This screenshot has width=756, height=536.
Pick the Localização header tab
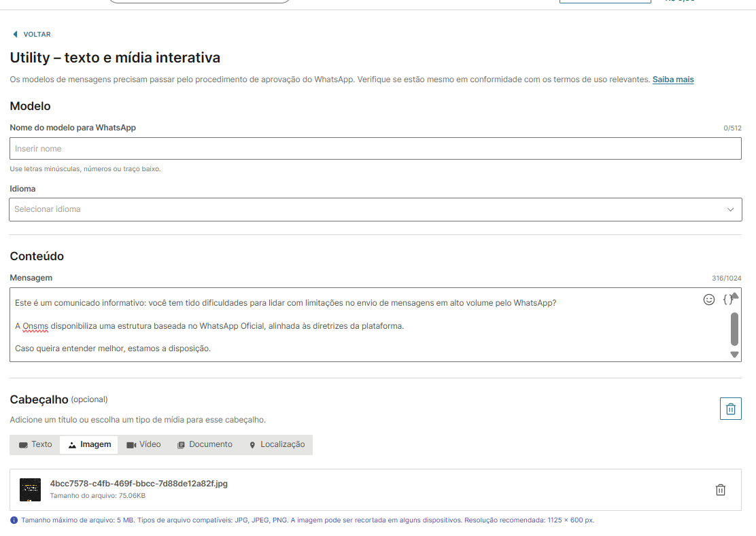click(x=277, y=445)
